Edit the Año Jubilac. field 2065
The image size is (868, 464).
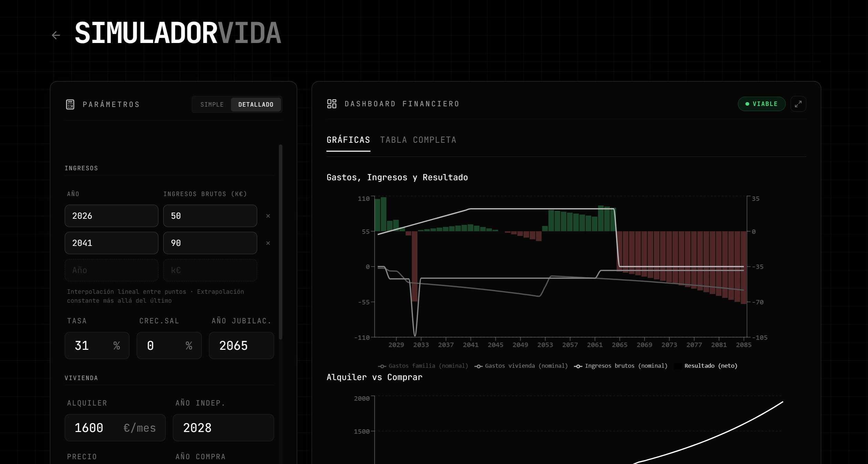pos(241,346)
